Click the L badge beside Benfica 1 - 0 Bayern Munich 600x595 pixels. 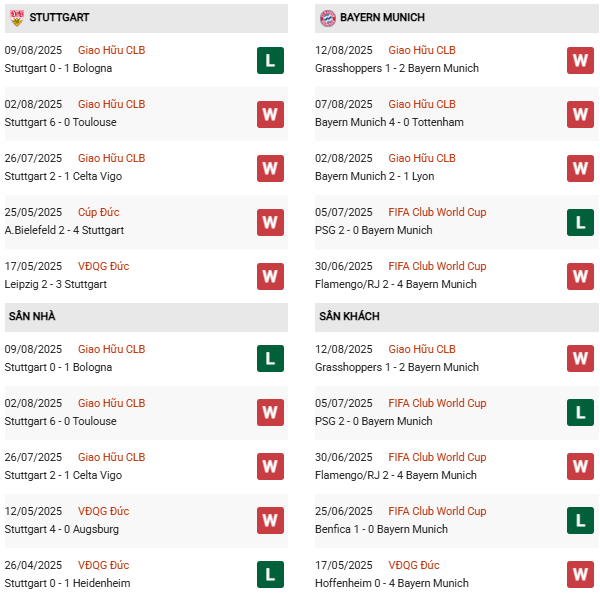tap(580, 521)
